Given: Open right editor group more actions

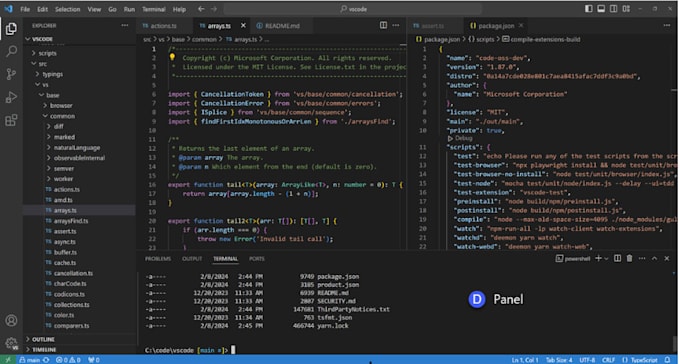Looking at the screenshot, I should [667, 26].
